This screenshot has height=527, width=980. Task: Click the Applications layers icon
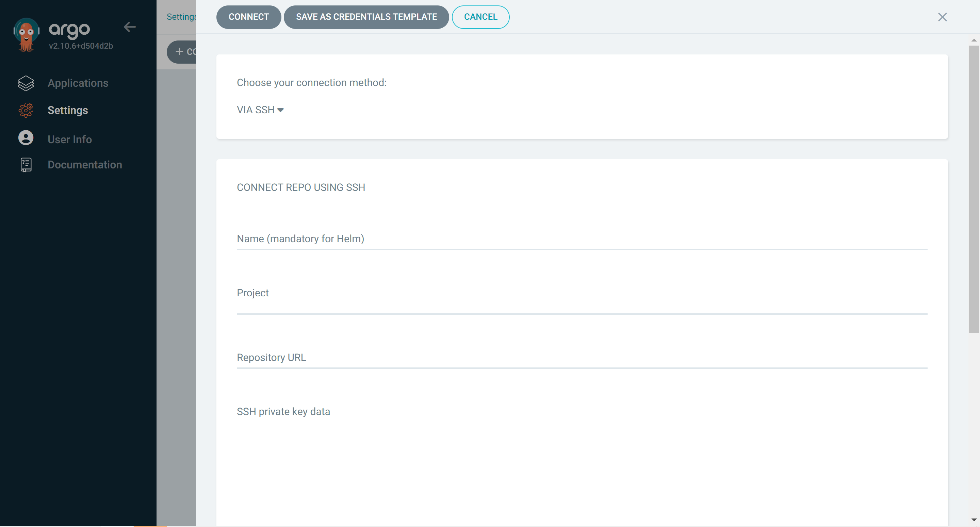(x=26, y=83)
